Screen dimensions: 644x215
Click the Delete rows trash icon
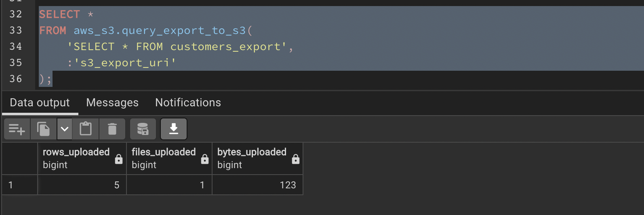tap(112, 129)
